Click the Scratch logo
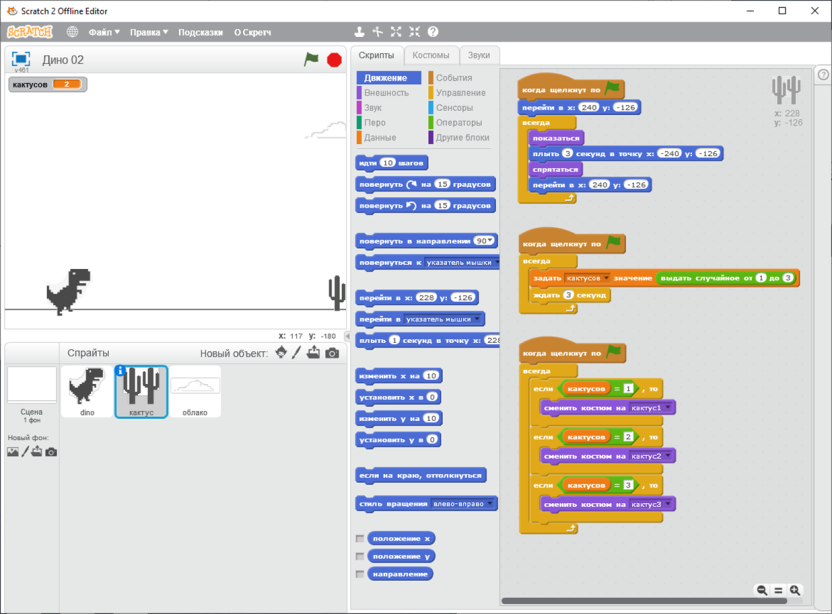832x614 pixels. click(x=30, y=32)
